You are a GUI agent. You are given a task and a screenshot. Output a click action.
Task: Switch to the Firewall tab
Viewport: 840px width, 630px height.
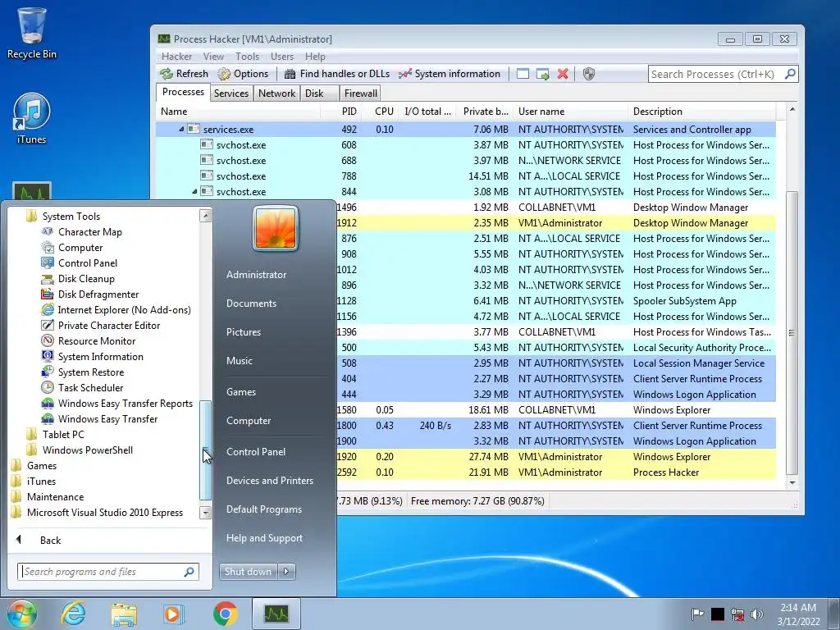point(361,94)
